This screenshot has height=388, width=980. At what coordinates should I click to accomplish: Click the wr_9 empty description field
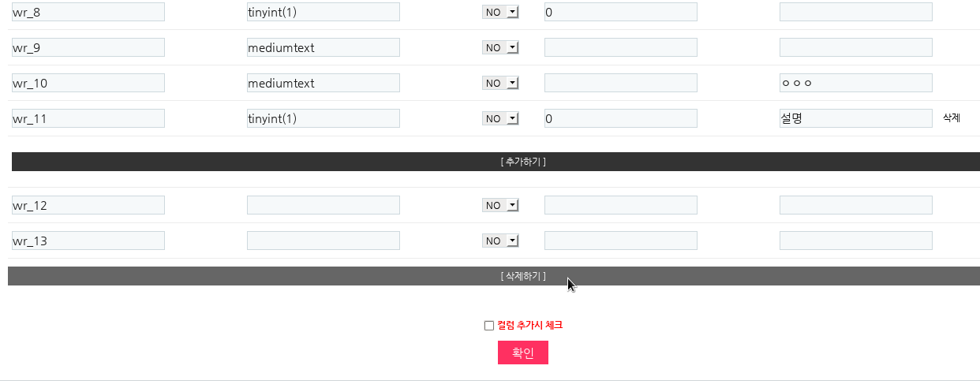pyautogui.click(x=855, y=47)
